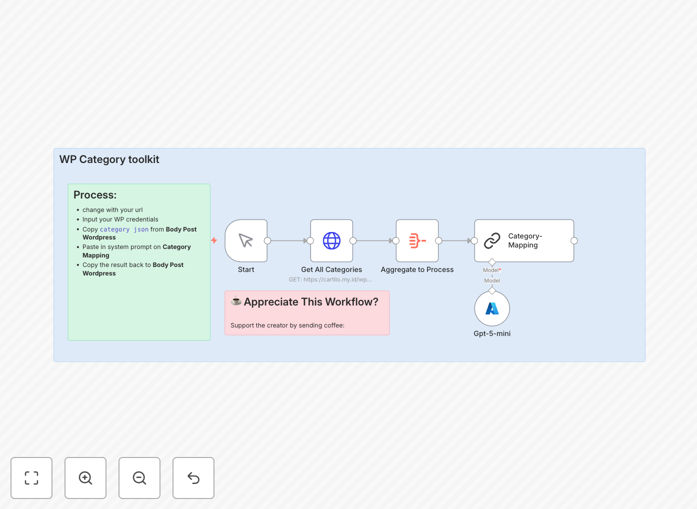Click Aggregate to Process output connector
The height and width of the screenshot is (509, 697).
(439, 240)
